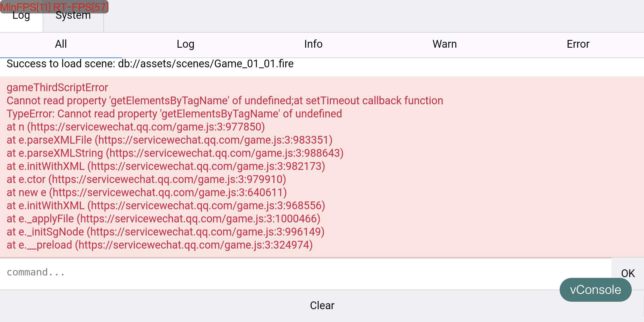Select the 'Success to load scene' log entry

tap(150, 64)
